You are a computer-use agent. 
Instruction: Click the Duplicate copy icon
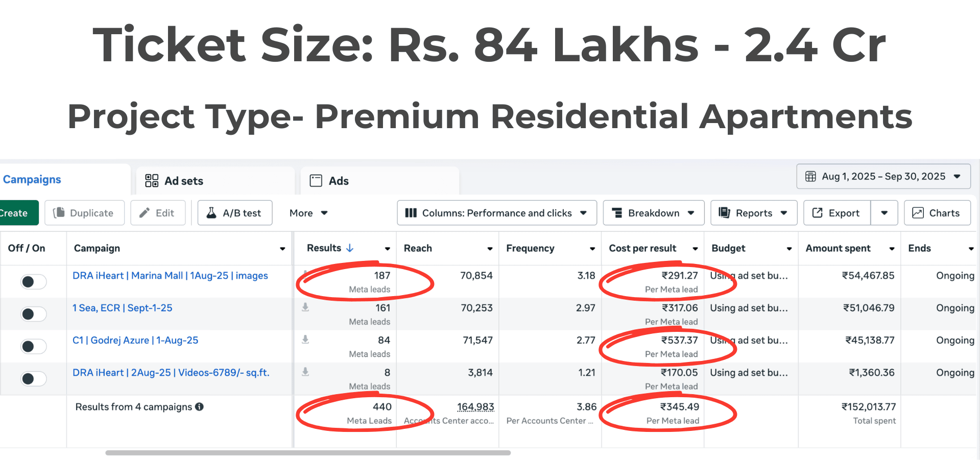point(59,213)
